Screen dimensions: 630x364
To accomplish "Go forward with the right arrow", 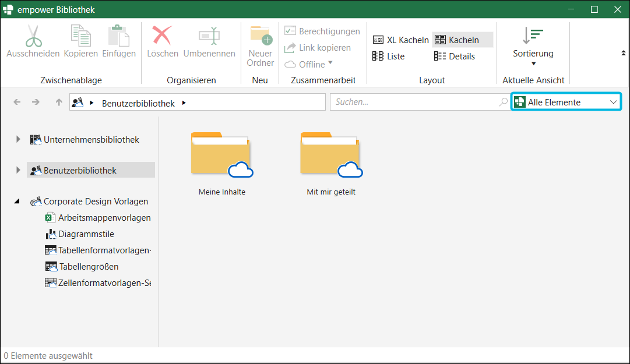I will coord(36,103).
